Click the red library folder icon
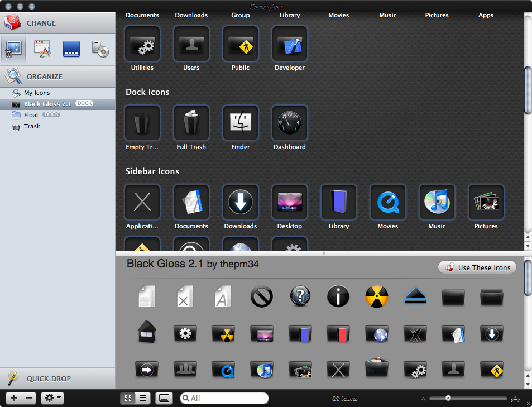 pyautogui.click(x=338, y=334)
